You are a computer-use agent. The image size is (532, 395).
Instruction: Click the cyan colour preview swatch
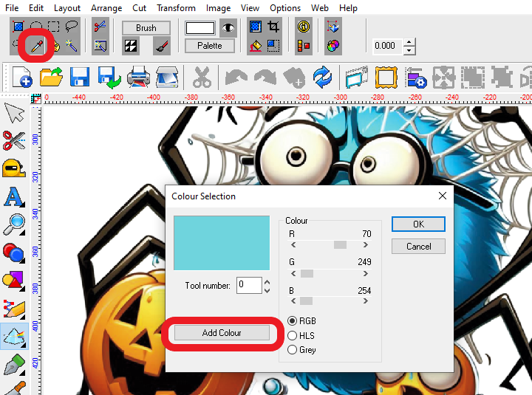(222, 243)
